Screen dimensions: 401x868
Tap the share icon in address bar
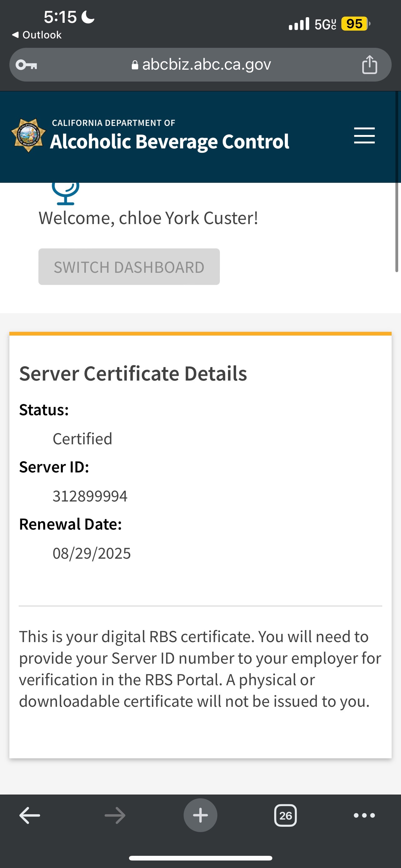369,64
